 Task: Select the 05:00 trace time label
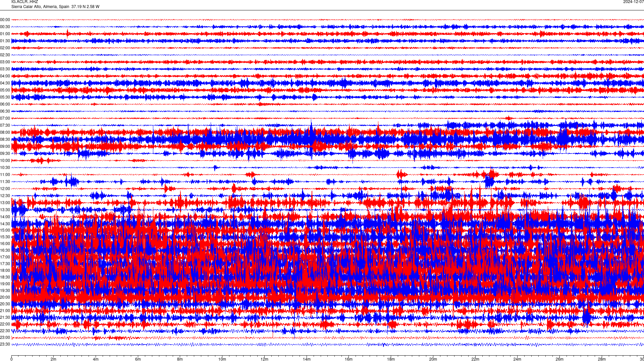click(5, 90)
